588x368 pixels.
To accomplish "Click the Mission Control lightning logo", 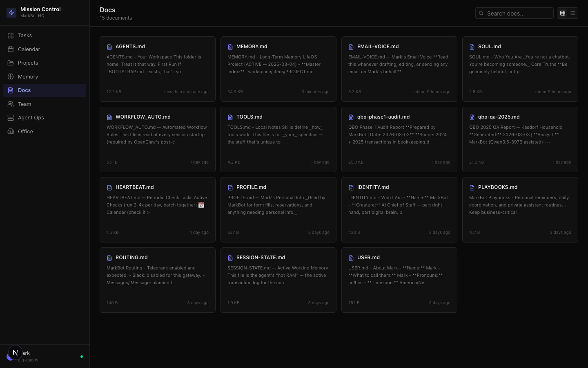I will 11,13.
